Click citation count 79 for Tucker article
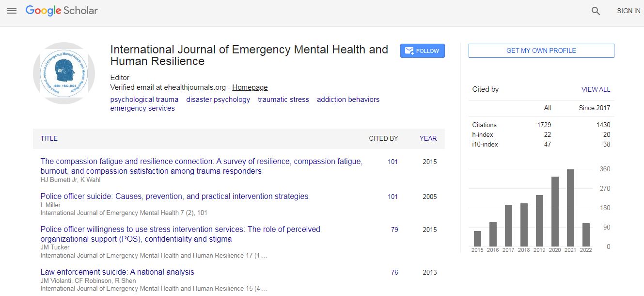This screenshot has width=644, height=296. click(394, 230)
